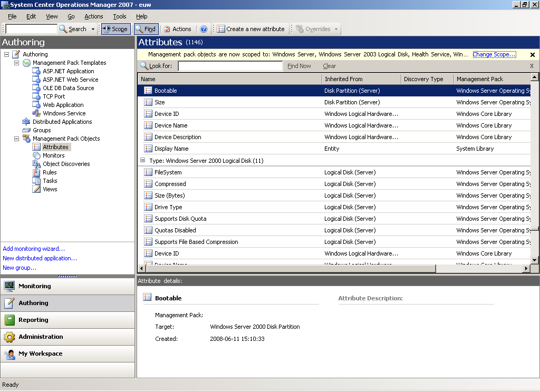Open the Go menu
This screenshot has width=540, height=392.
point(71,16)
